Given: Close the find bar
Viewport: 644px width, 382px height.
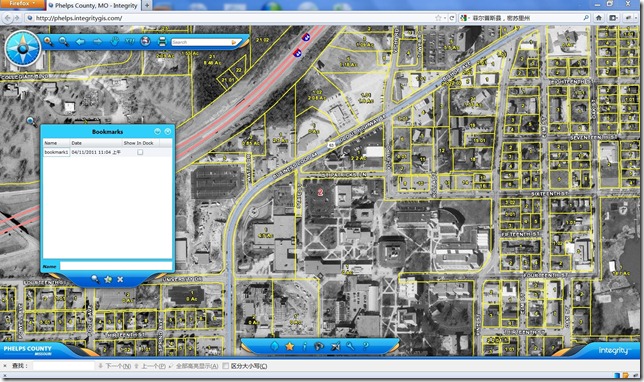Looking at the screenshot, I should pos(5,366).
